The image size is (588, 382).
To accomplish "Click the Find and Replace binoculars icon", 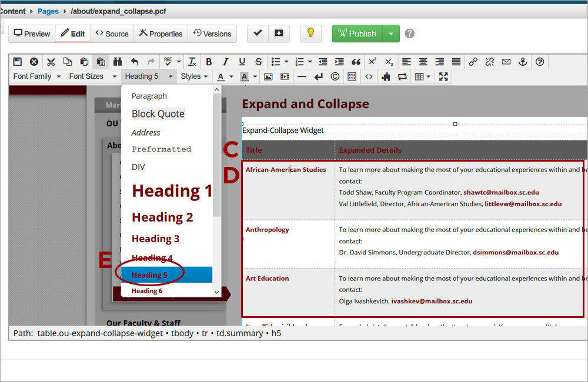I will point(118,62).
